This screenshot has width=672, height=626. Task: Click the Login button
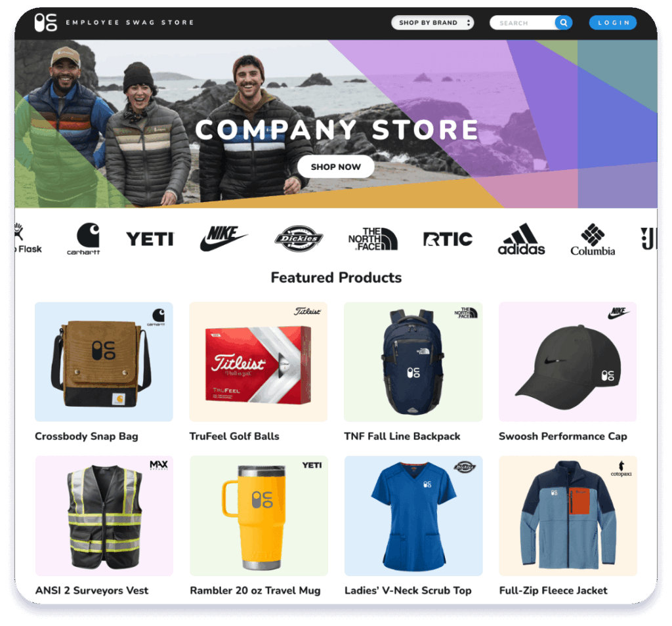(613, 23)
